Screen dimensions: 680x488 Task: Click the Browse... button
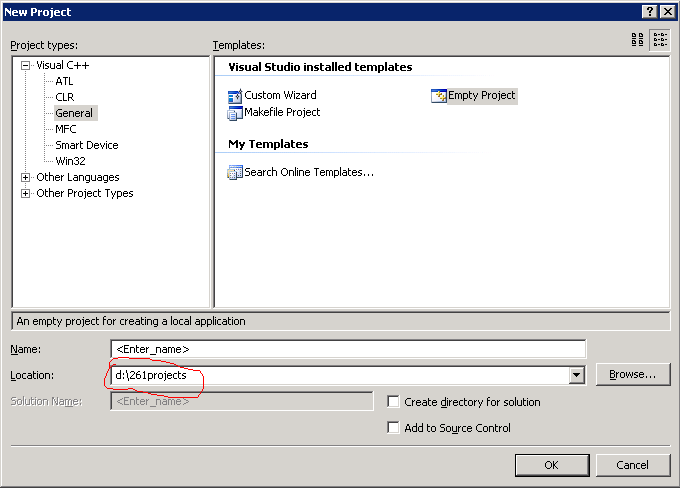tap(633, 374)
